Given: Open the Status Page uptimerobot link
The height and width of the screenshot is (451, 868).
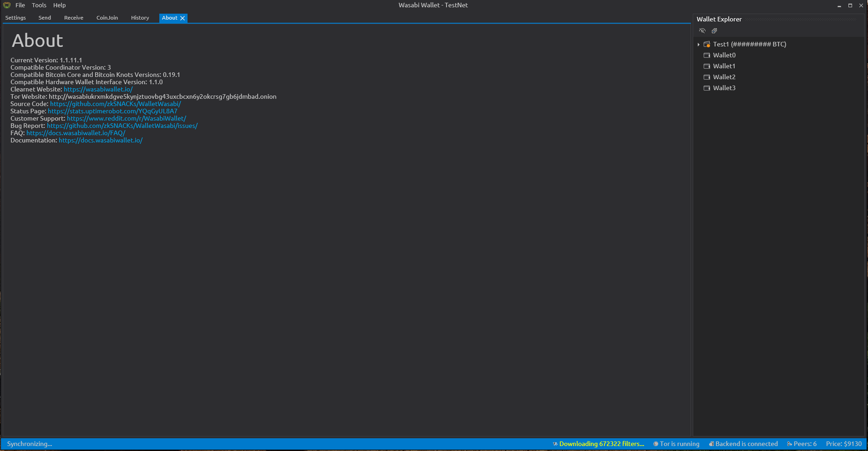Looking at the screenshot, I should pos(112,111).
